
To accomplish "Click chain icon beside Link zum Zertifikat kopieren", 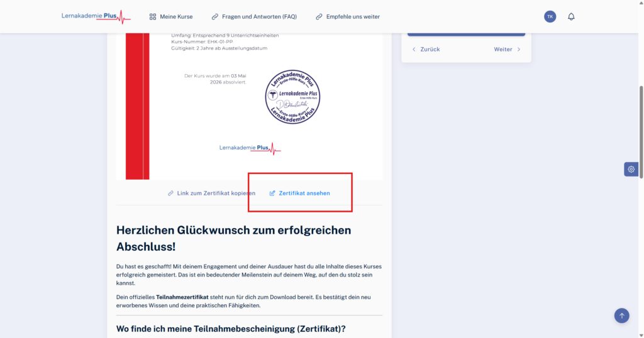I will click(170, 194).
